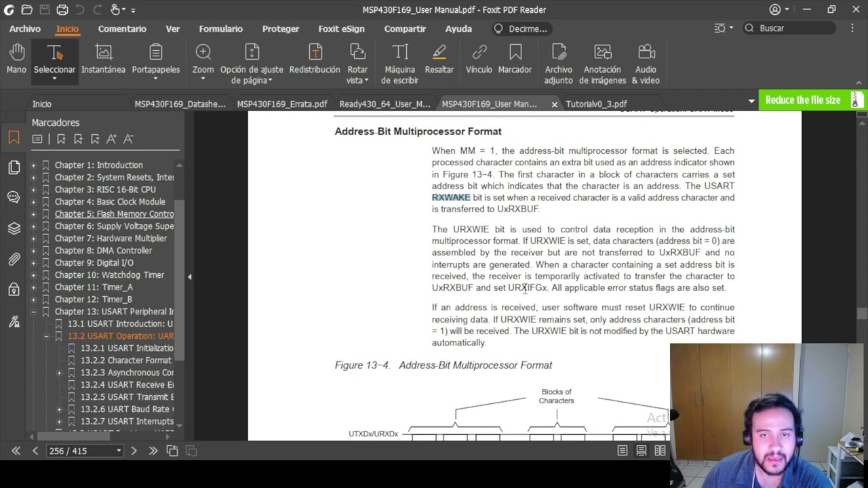Click the Buscar search field

point(790,28)
